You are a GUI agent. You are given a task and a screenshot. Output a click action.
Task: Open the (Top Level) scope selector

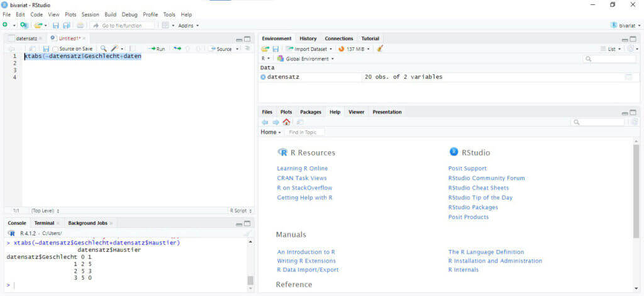(45, 210)
